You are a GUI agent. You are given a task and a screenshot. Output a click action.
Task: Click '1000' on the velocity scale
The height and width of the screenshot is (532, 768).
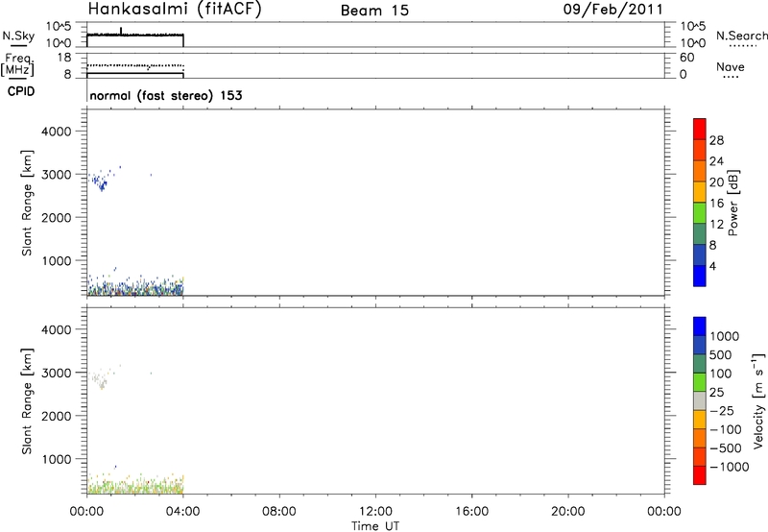(725, 336)
